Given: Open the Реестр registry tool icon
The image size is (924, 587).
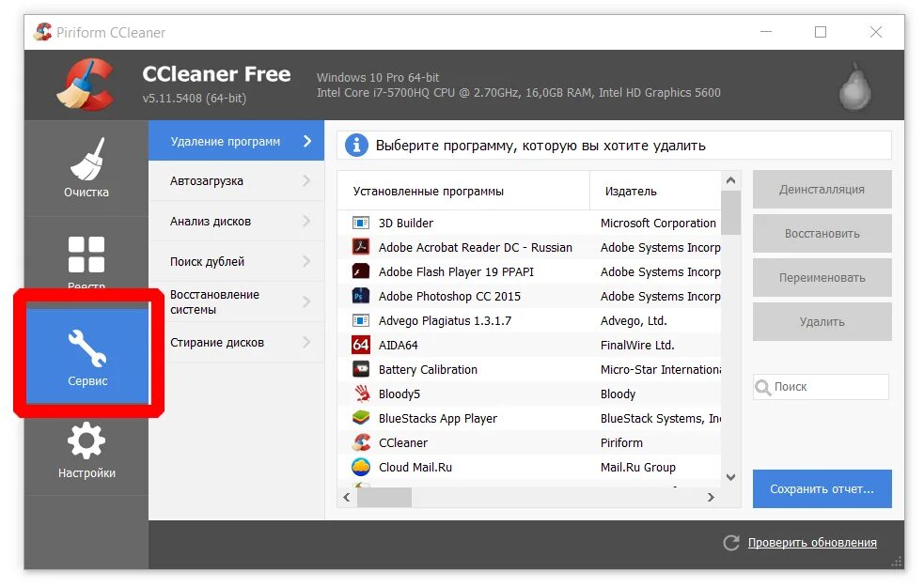Looking at the screenshot, I should (x=86, y=255).
